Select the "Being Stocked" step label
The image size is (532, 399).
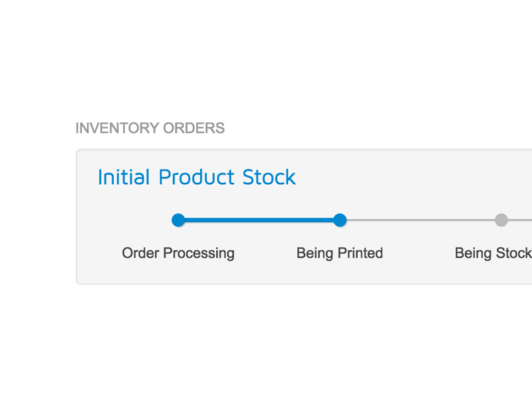493,253
